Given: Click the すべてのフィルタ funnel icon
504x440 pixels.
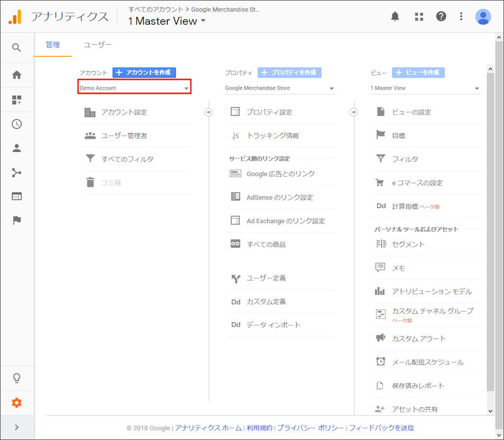Looking at the screenshot, I should [x=90, y=159].
